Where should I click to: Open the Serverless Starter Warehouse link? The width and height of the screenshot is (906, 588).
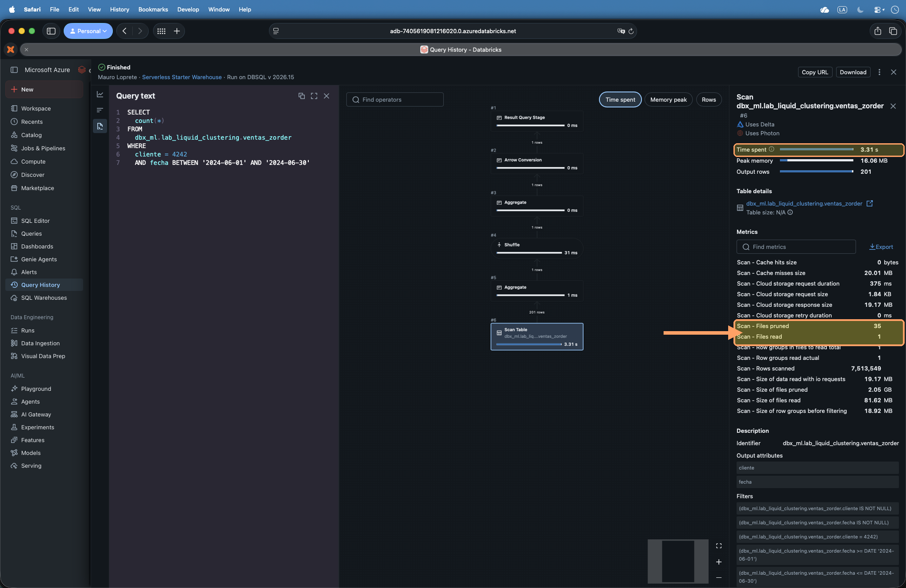(182, 77)
